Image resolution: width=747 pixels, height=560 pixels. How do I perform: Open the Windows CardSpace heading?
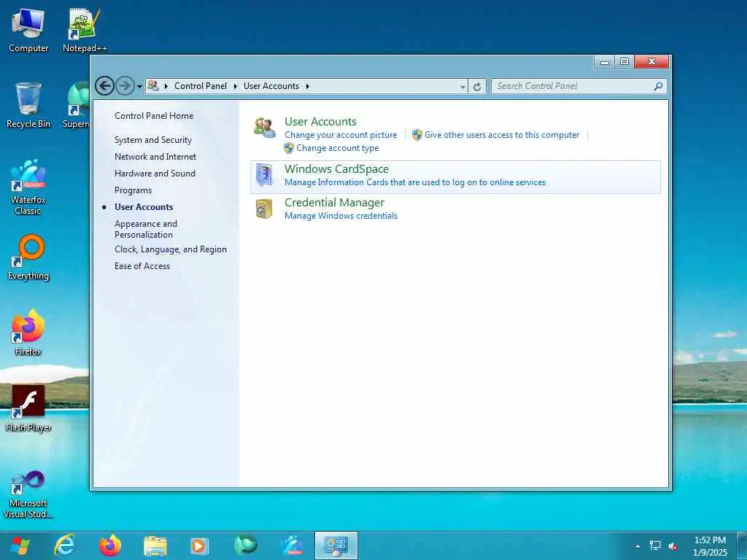(336, 169)
